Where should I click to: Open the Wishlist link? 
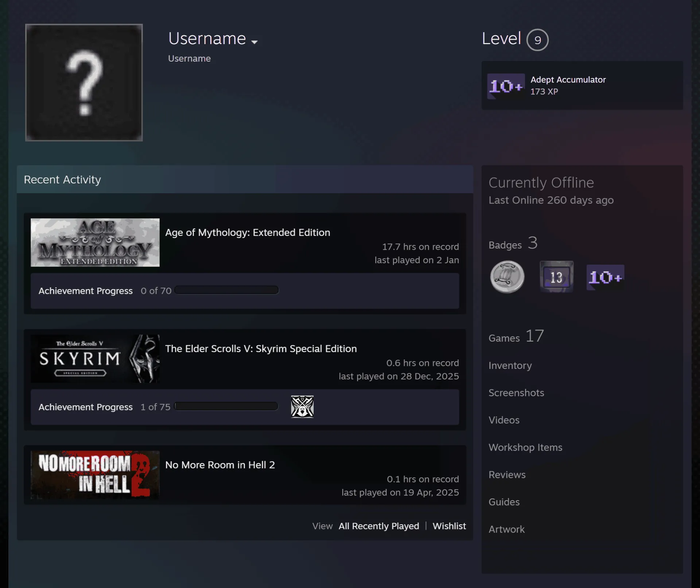click(449, 526)
